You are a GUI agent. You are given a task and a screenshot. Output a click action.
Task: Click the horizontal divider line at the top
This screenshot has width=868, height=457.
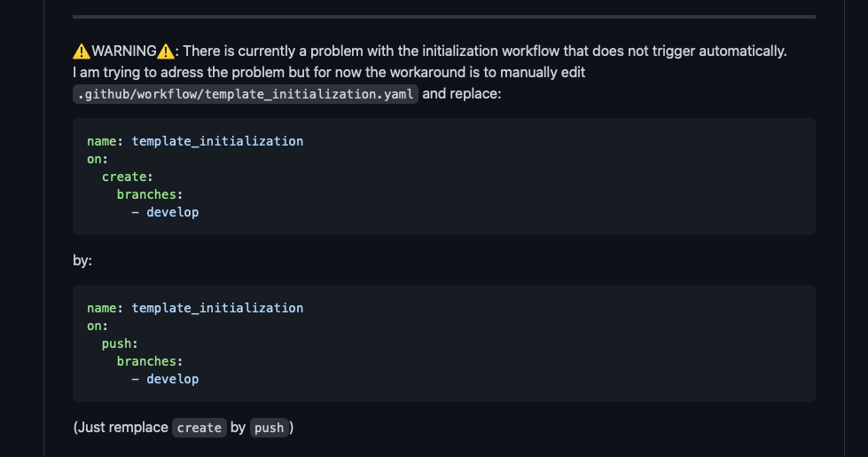444,17
